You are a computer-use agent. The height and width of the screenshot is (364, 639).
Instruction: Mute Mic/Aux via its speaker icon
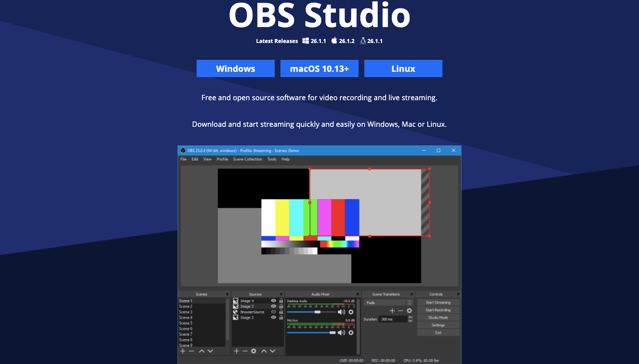pos(341,333)
